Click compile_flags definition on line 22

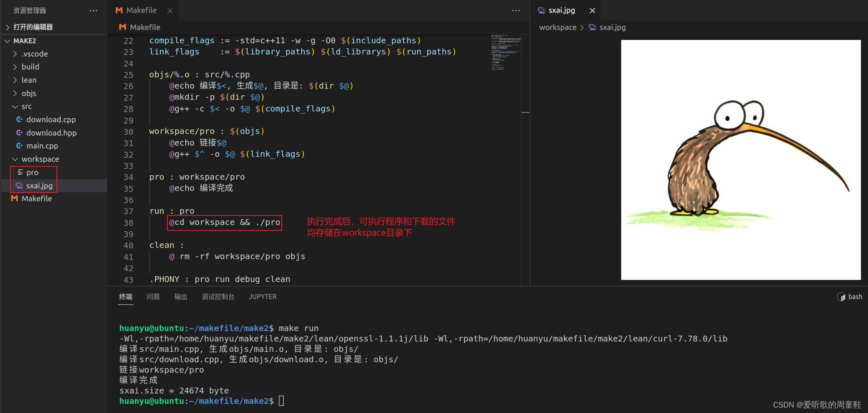tap(285, 41)
